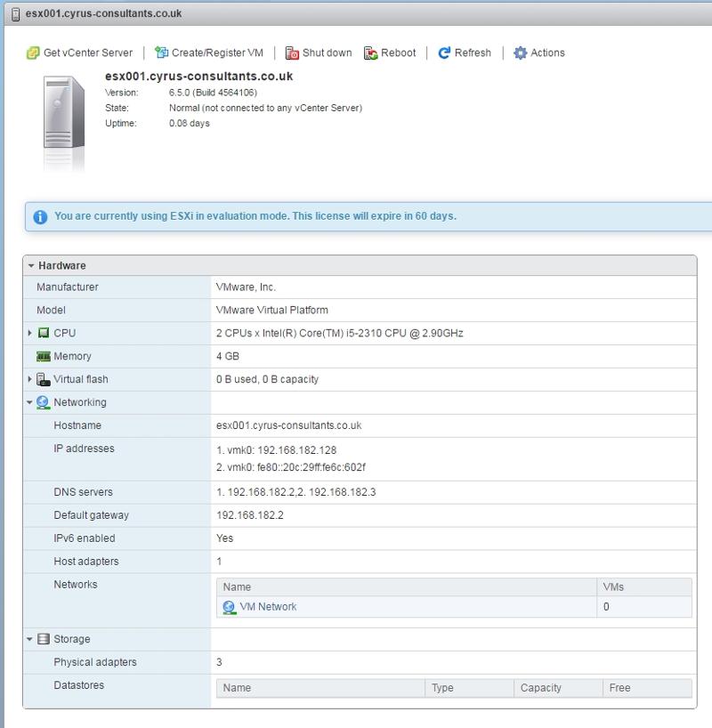Image resolution: width=712 pixels, height=728 pixels.
Task: Select the Manufacturer row label
Action: coord(68,287)
